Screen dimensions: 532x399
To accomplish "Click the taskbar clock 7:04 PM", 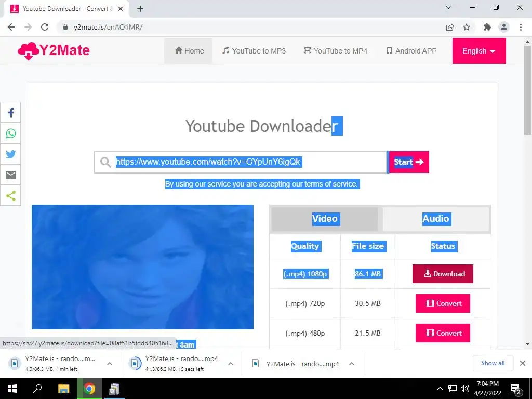I will tap(487, 389).
